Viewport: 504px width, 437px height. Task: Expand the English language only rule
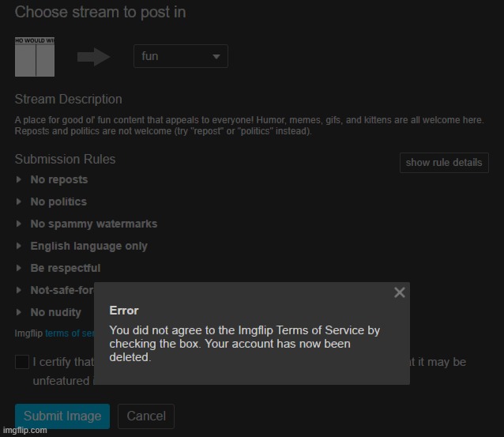(x=19, y=246)
